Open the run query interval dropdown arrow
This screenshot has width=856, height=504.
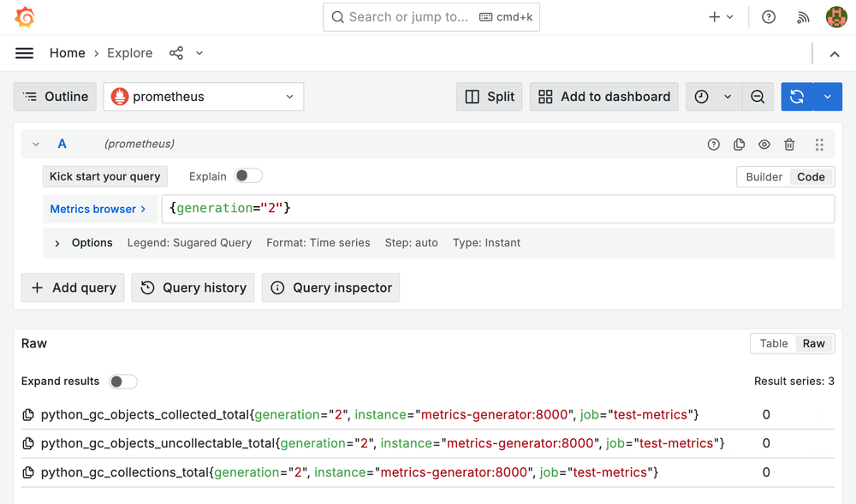click(828, 97)
